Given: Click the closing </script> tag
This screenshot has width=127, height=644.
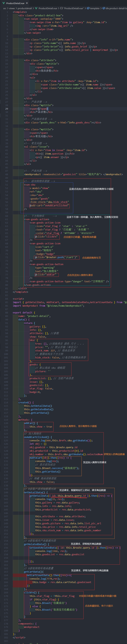Looking at the screenshot, I should pyautogui.click(x=19, y=637).
